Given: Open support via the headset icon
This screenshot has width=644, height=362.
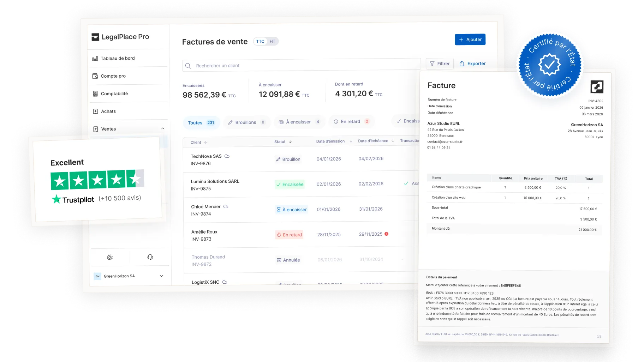Looking at the screenshot, I should pos(150,257).
